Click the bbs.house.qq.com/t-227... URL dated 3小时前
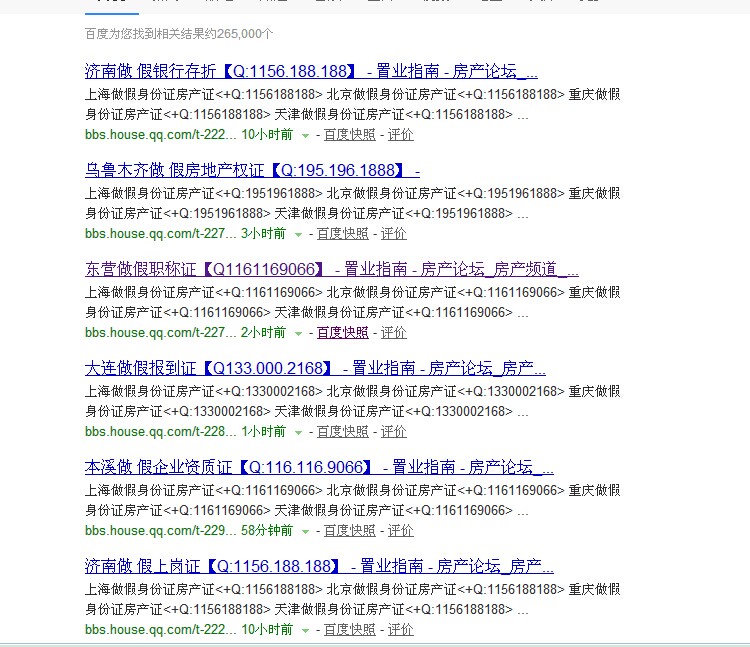 coord(160,234)
